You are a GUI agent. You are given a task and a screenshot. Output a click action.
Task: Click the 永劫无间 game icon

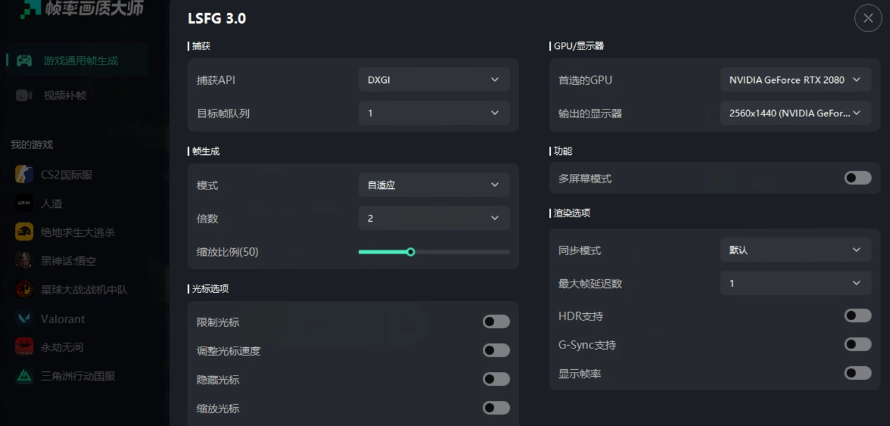pos(24,347)
